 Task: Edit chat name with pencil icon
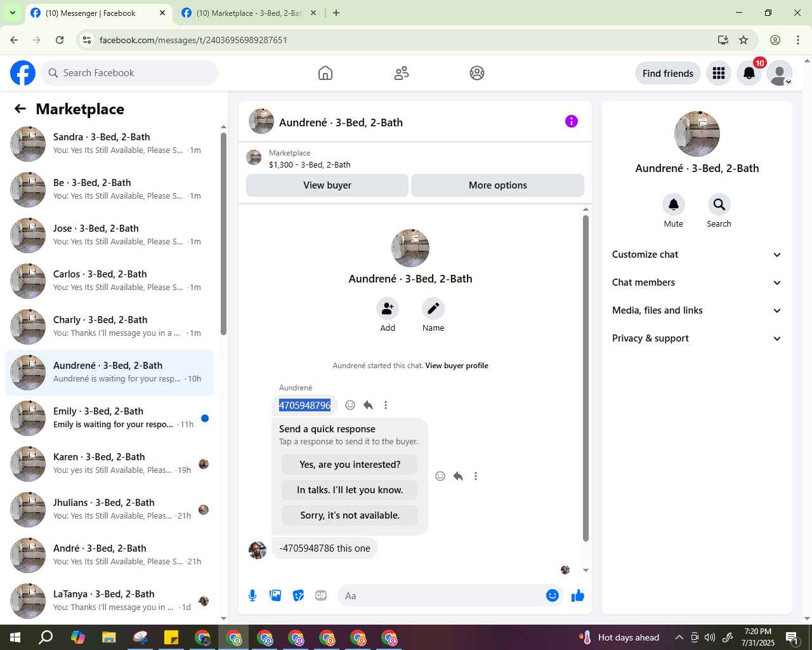tap(433, 308)
